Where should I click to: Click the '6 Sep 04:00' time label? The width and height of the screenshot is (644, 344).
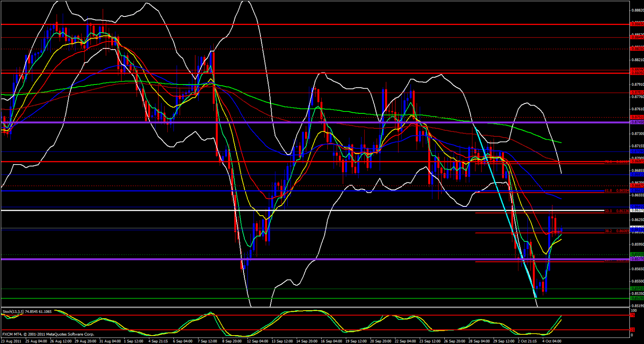pyautogui.click(x=183, y=341)
